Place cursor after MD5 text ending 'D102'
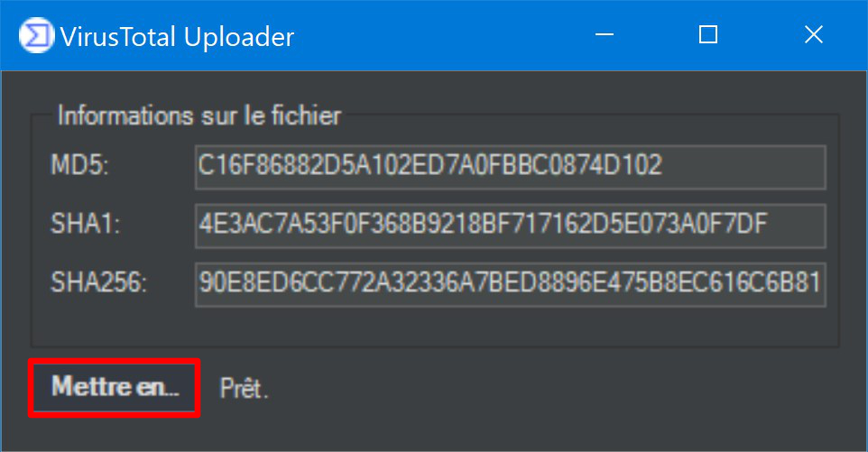Viewport: 868px width, 452px height. (x=665, y=167)
